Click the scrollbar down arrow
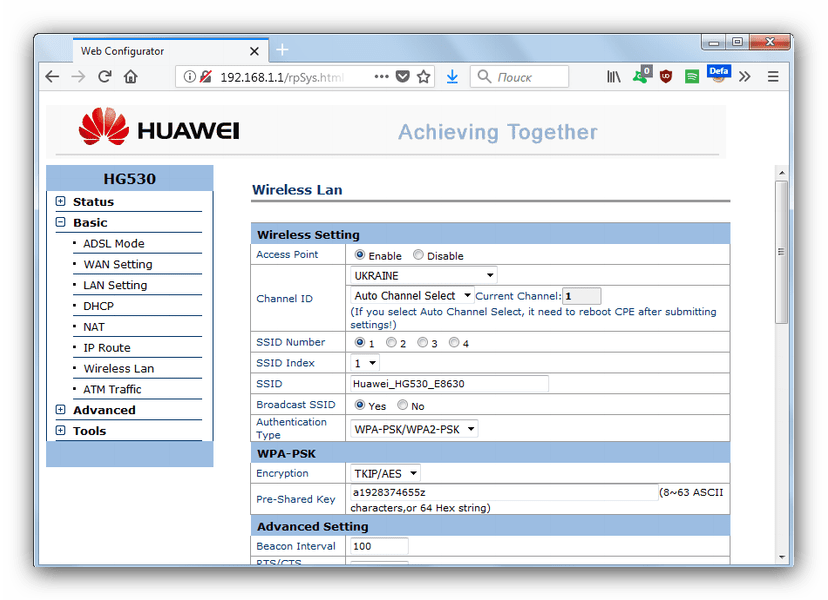Image resolution: width=828 pixels, height=600 pixels. pos(782,557)
